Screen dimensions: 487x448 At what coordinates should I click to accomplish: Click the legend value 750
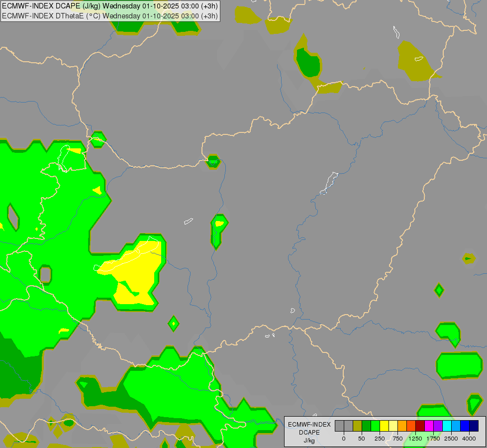pos(397,439)
